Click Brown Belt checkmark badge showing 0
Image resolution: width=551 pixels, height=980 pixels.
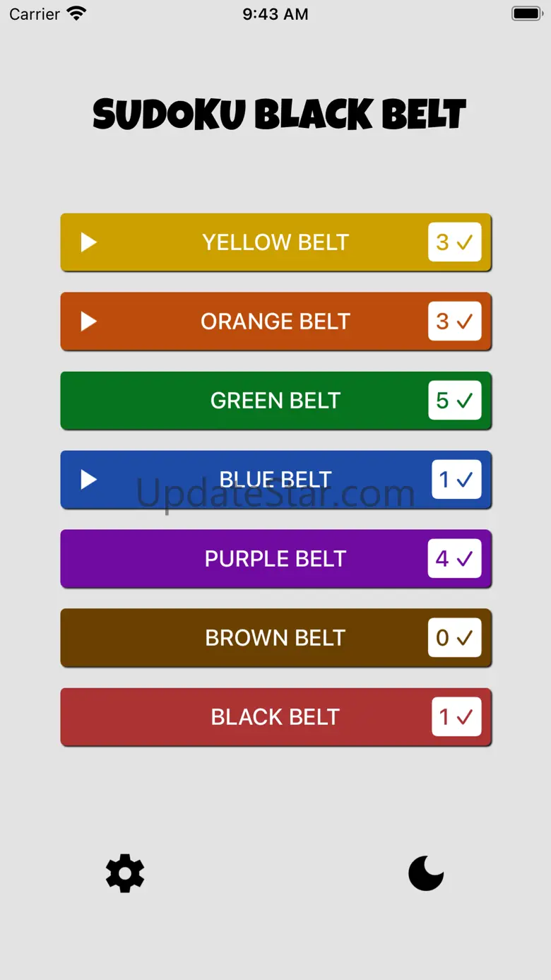point(454,638)
